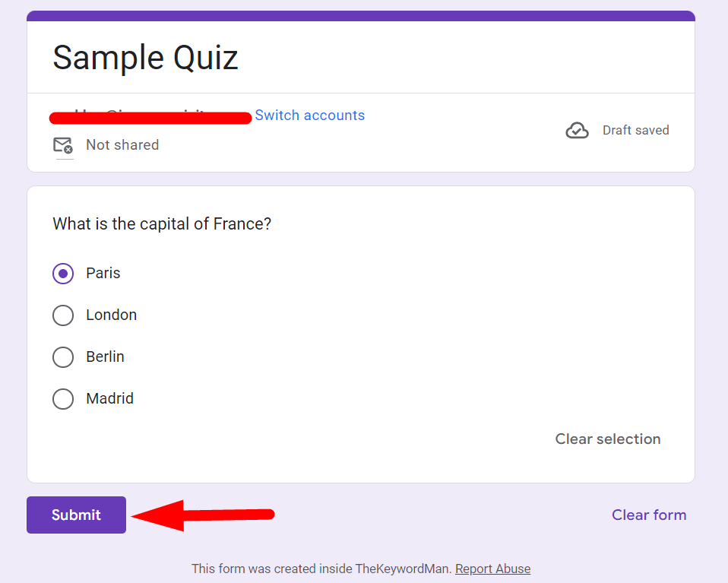Screen dimensions: 728x583
Task: Click the Sample Quiz form title
Action: click(144, 58)
